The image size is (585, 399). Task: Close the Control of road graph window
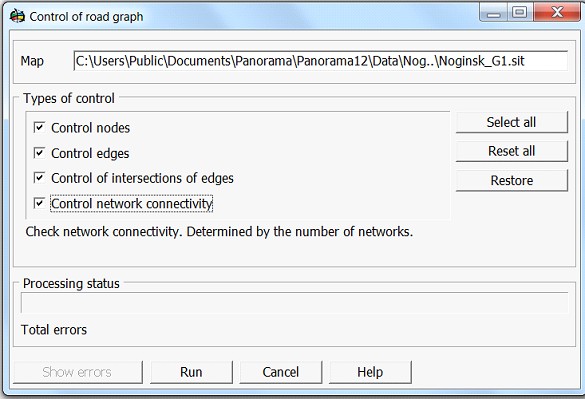[557, 13]
